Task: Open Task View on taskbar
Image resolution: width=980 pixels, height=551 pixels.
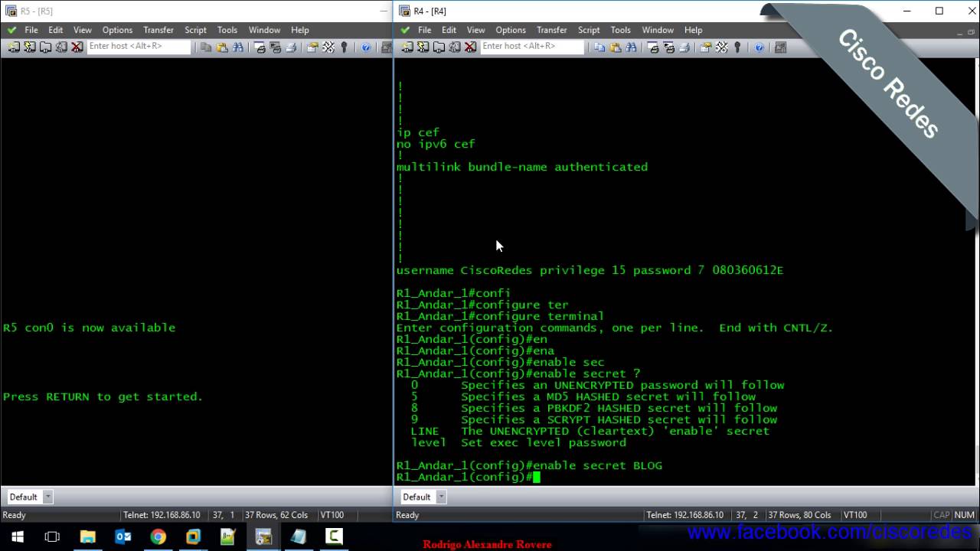Action: (52, 536)
